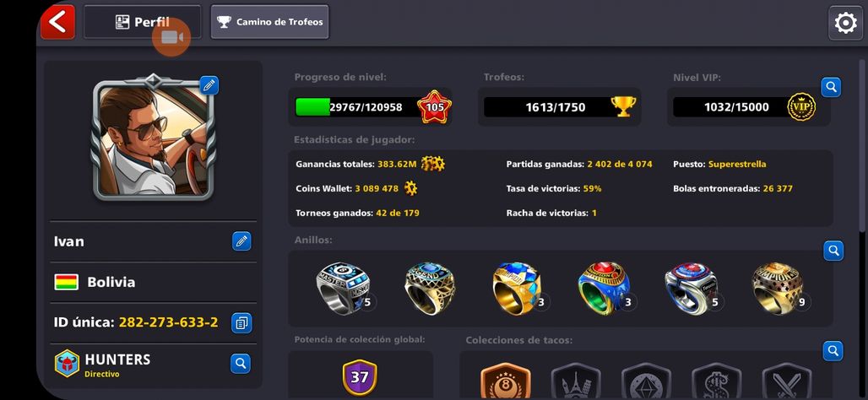Edit avatar using pencil icon on portrait
Screen dimensions: 868x400
click(x=209, y=85)
